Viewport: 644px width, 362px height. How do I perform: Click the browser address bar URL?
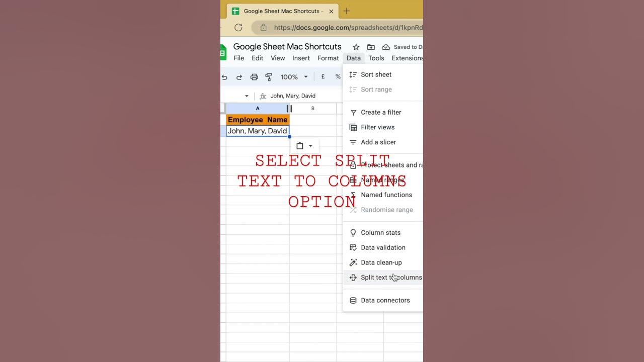pyautogui.click(x=348, y=28)
